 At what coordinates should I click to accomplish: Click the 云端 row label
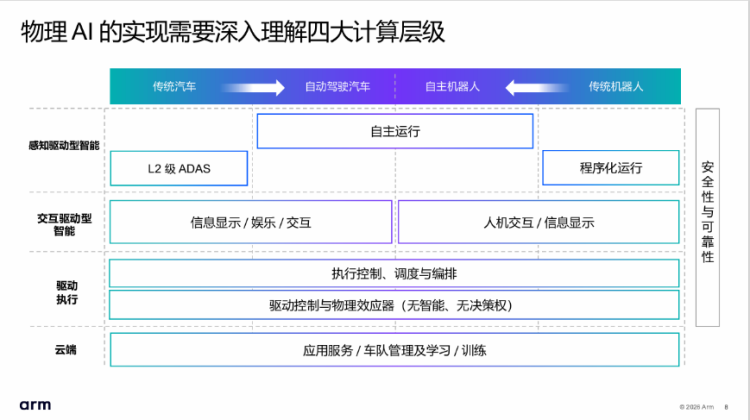pos(64,350)
